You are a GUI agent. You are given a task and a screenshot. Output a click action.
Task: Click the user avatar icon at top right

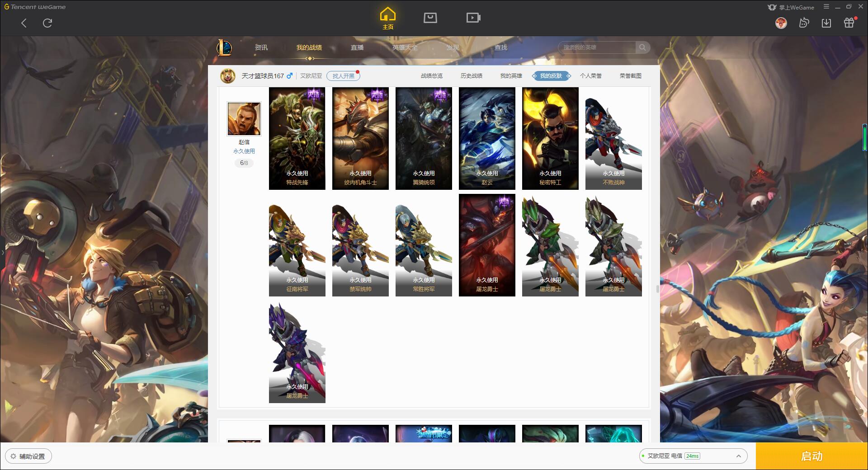pos(781,23)
